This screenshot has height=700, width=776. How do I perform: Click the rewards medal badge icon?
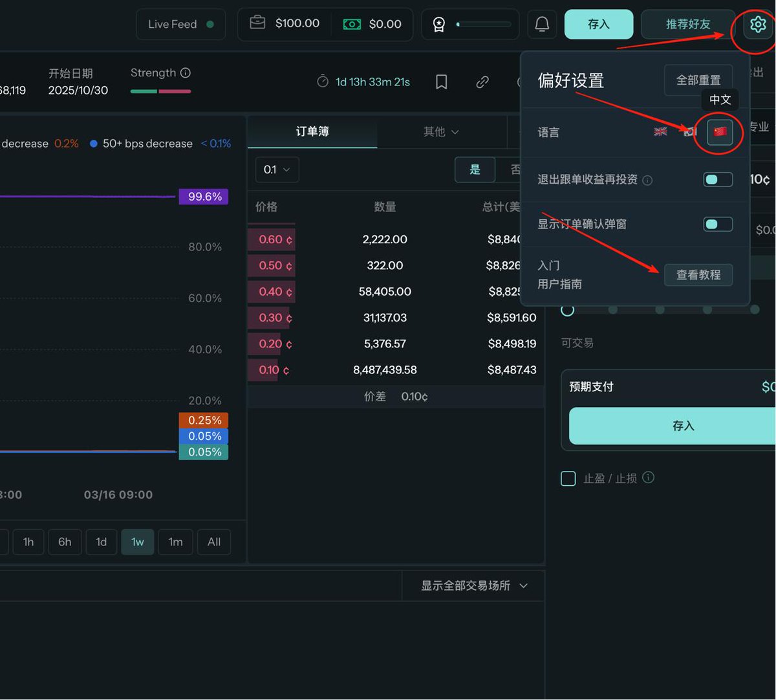[439, 25]
